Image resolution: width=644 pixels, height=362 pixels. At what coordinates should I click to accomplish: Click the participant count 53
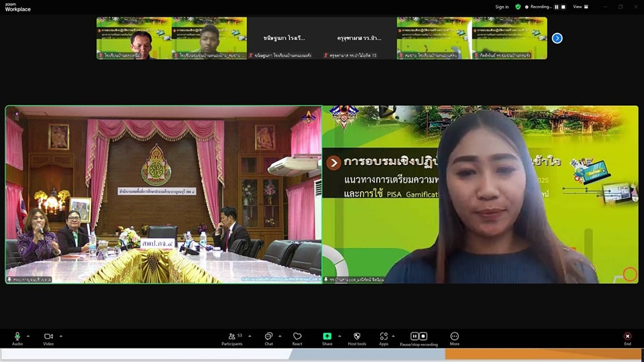click(240, 335)
